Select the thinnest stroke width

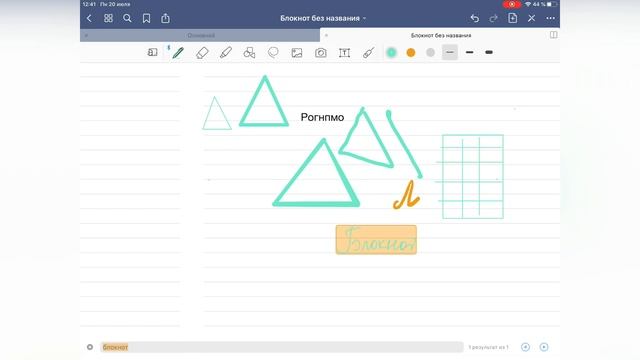coord(450,52)
